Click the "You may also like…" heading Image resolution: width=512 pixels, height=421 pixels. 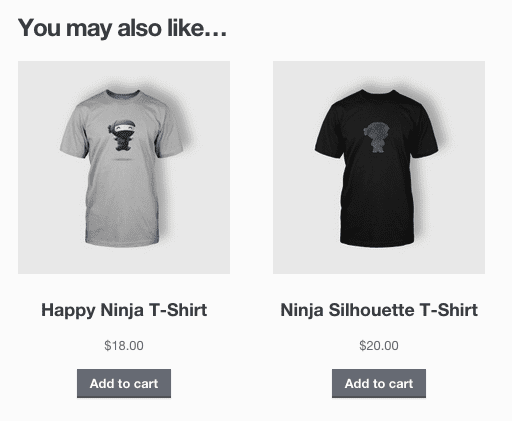tap(122, 28)
